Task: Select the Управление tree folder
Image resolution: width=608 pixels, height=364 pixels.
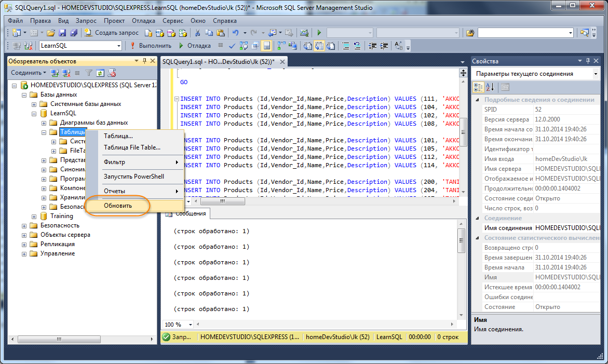Action: [x=58, y=253]
